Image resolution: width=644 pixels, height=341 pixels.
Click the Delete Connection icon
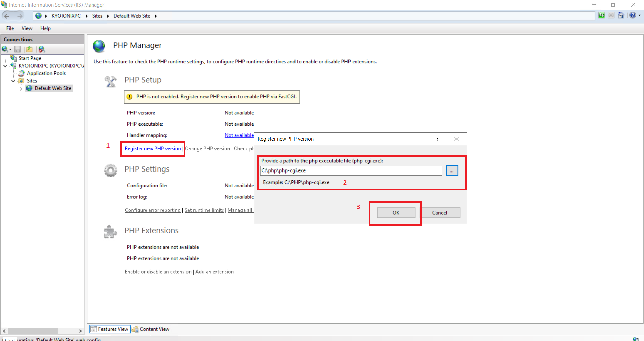42,49
